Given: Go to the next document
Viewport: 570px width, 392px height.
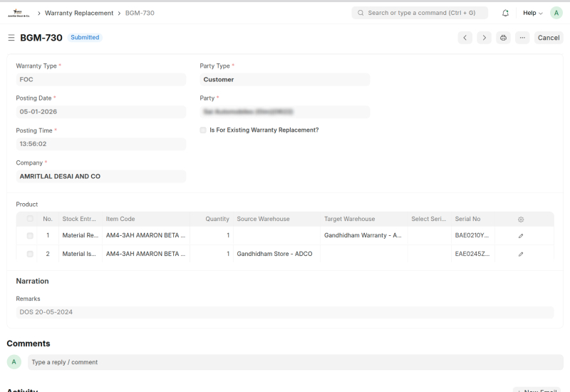Looking at the screenshot, I should point(484,38).
